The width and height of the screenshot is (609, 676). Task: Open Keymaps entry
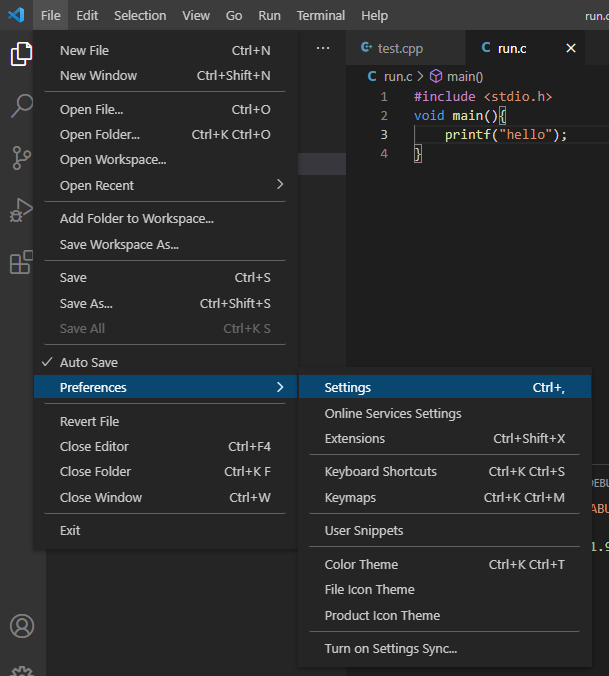[x=444, y=497]
